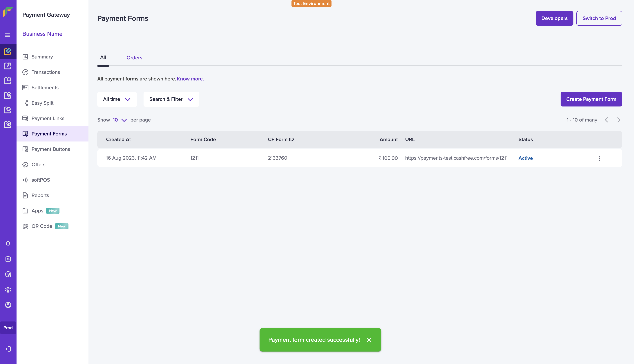Go to next page of results
Screen dimensions: 634x364
[619, 120]
